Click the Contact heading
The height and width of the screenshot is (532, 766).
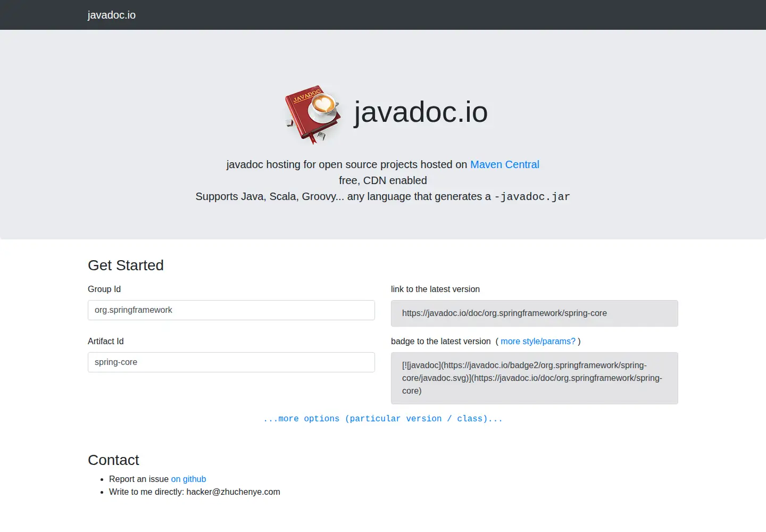tap(113, 460)
